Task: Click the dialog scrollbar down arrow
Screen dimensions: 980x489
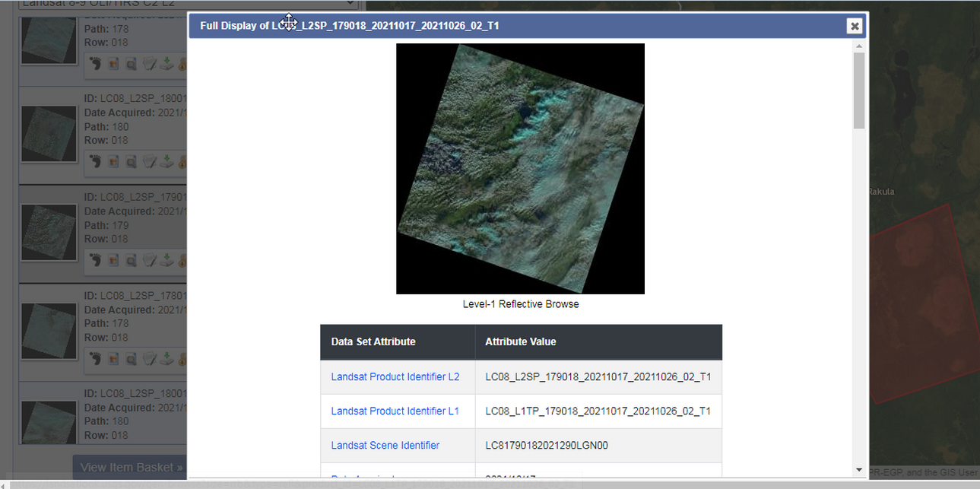Action: point(859,470)
